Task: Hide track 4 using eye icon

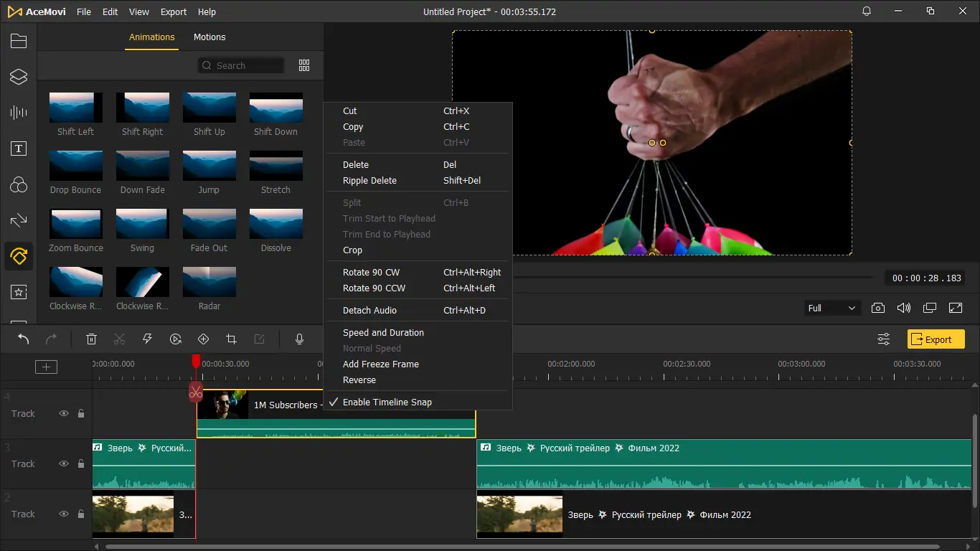Action: tap(64, 413)
